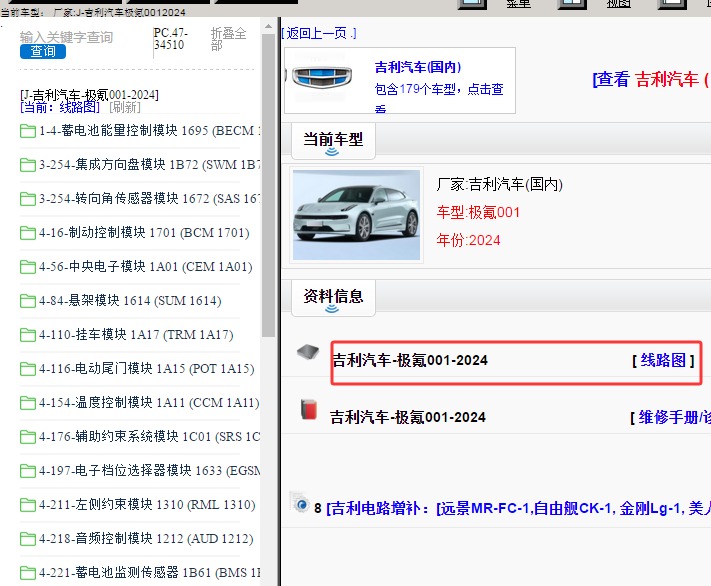Viewport: 711px width, 586px height.
Task: Click the Geely brand logo image
Action: 321,77
